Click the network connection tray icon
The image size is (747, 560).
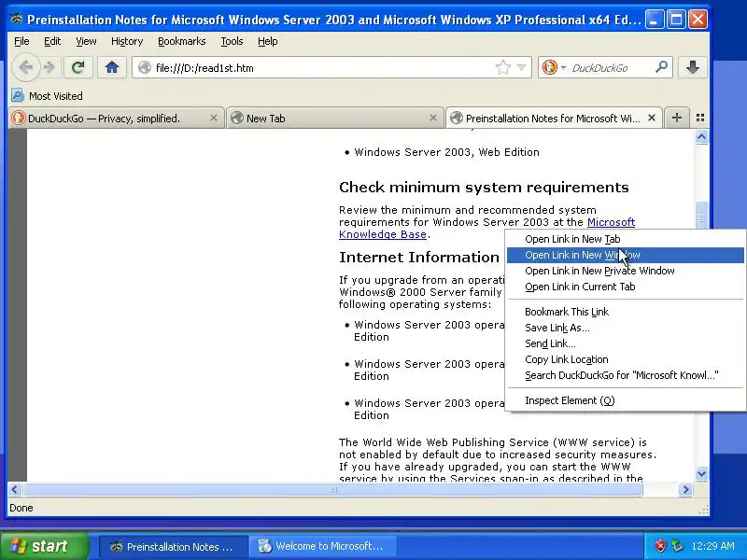coord(676,546)
